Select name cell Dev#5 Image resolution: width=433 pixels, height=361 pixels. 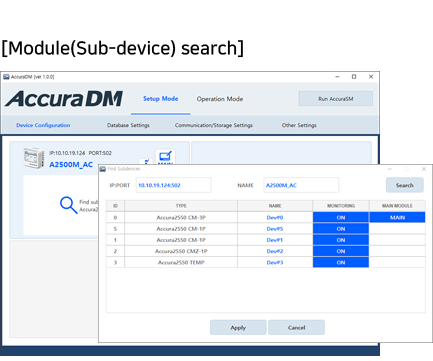tap(275, 229)
